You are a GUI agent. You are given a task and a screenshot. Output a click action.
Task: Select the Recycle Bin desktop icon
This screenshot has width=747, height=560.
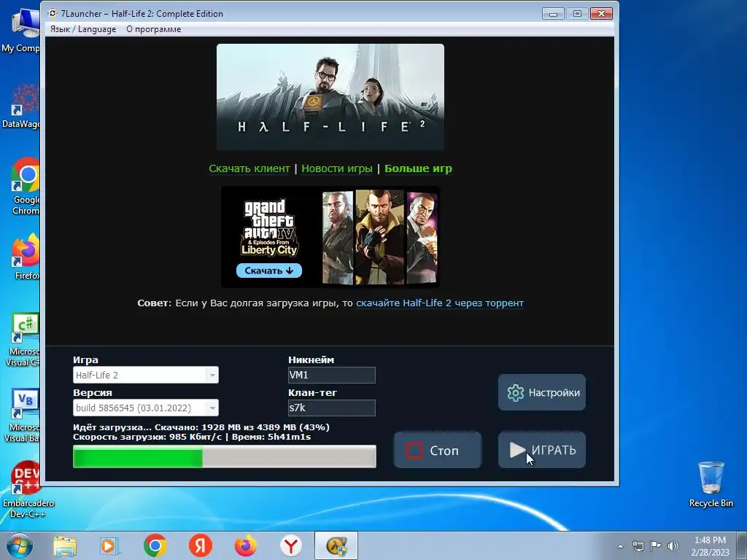[711, 484]
